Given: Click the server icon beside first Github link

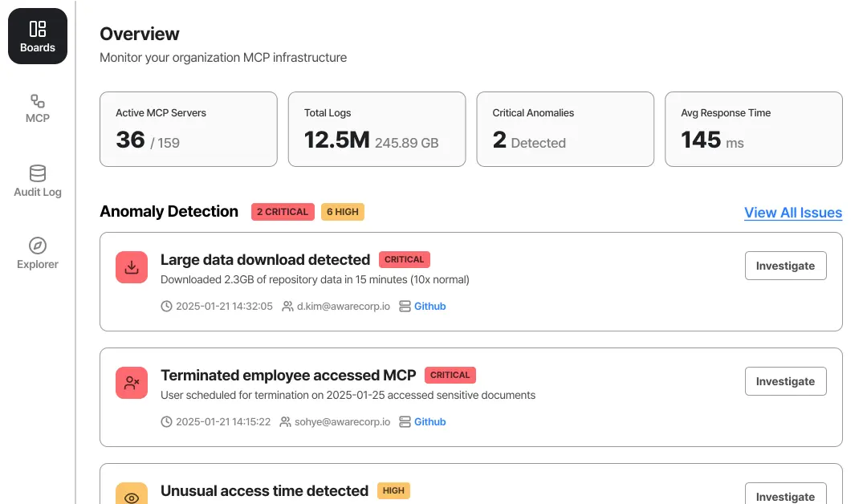Looking at the screenshot, I should pos(405,307).
